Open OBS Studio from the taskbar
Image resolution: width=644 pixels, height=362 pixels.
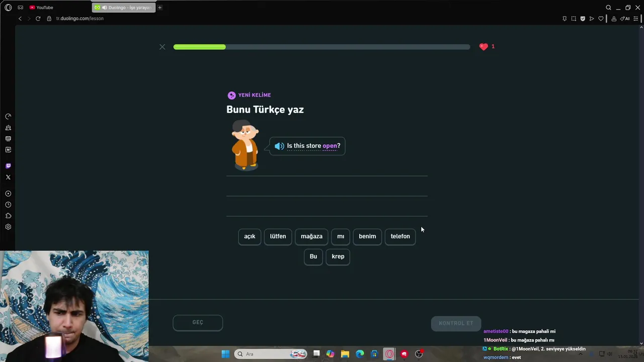(419, 354)
